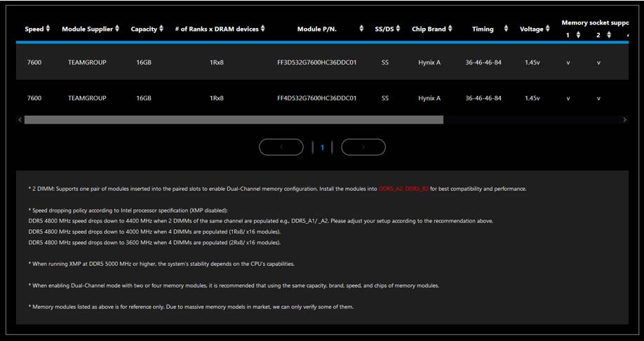Screen dimensions: 644x341
Task: Sort by Voltage column arrows
Action: pos(547,29)
